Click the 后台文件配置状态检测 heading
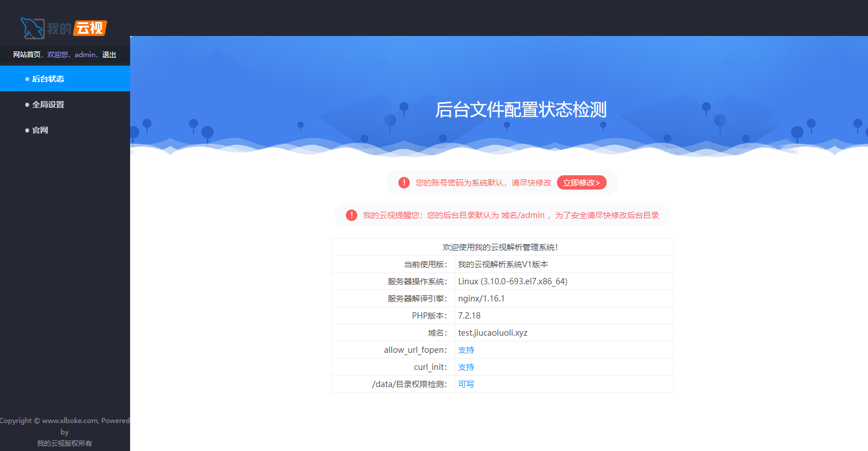868x451 pixels. [x=521, y=110]
